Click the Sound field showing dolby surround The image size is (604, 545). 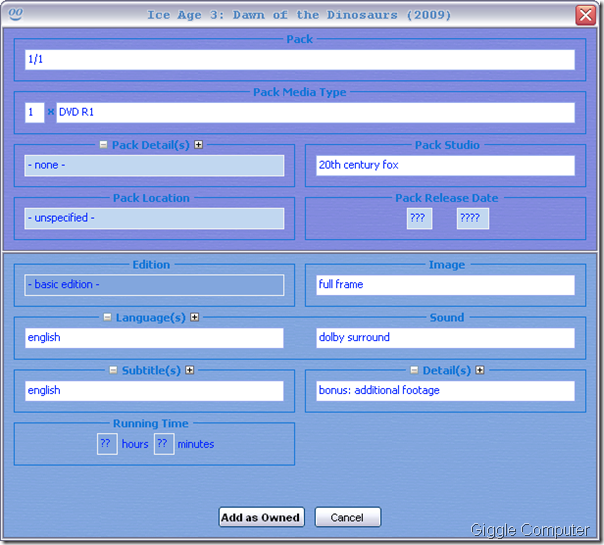click(445, 338)
